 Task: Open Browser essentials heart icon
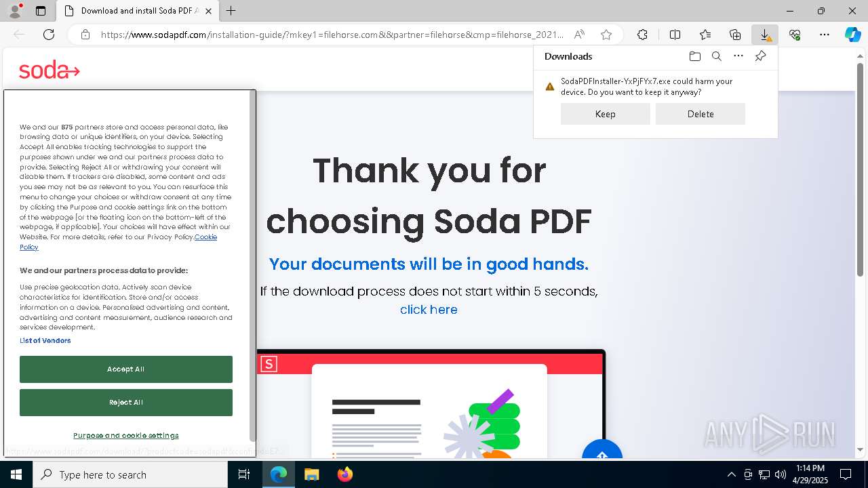795,35
